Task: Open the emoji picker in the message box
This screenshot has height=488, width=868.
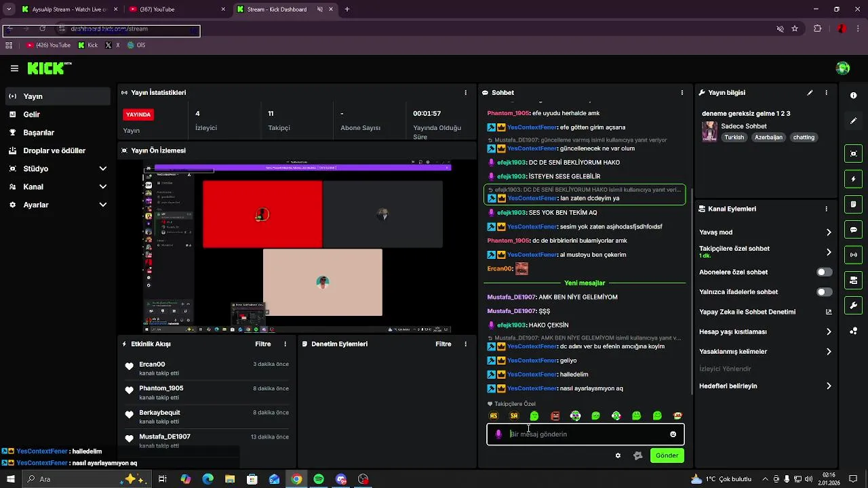Action: (673, 434)
